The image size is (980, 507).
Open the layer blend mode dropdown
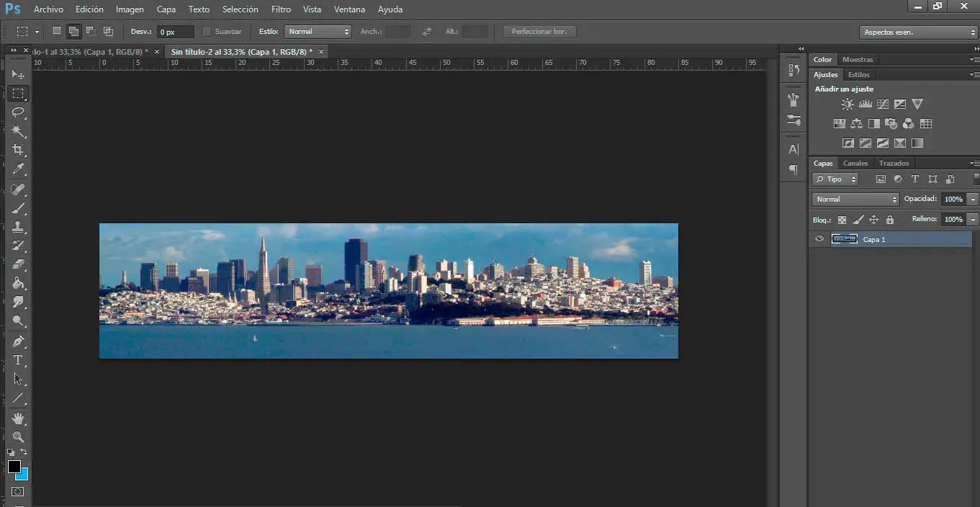coord(855,199)
